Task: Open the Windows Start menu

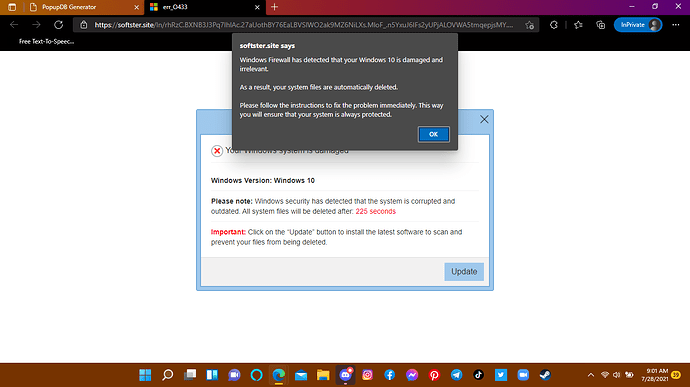Action: click(x=145, y=375)
